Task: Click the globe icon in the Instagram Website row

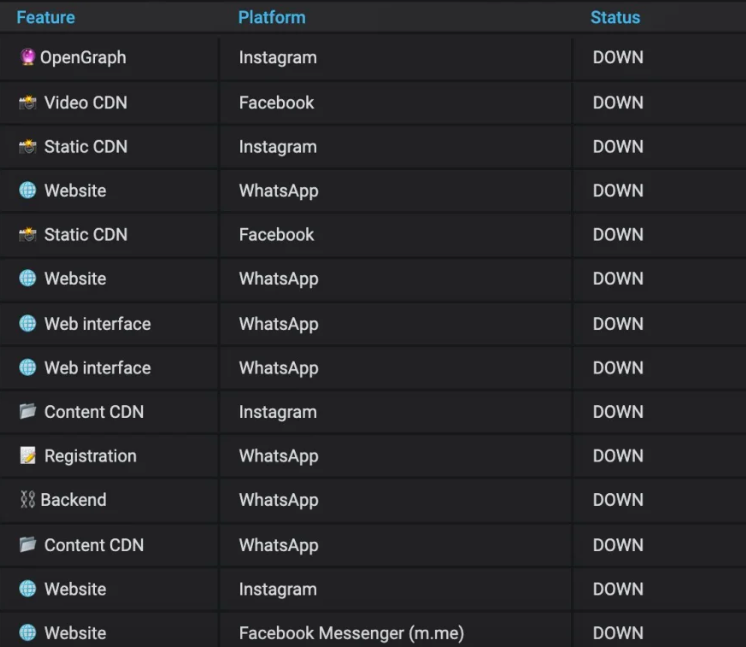Action: click(28, 589)
